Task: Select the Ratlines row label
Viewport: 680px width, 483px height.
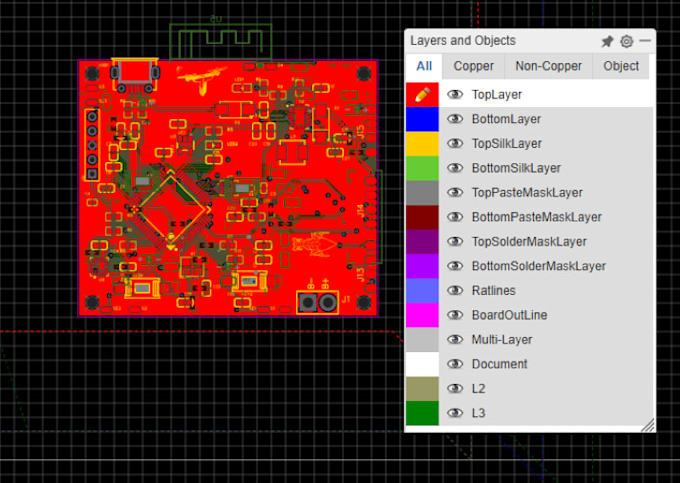Action: tap(494, 290)
